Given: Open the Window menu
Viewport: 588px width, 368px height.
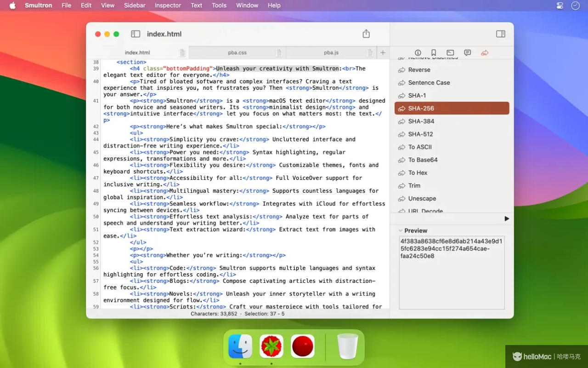Looking at the screenshot, I should [x=247, y=6].
